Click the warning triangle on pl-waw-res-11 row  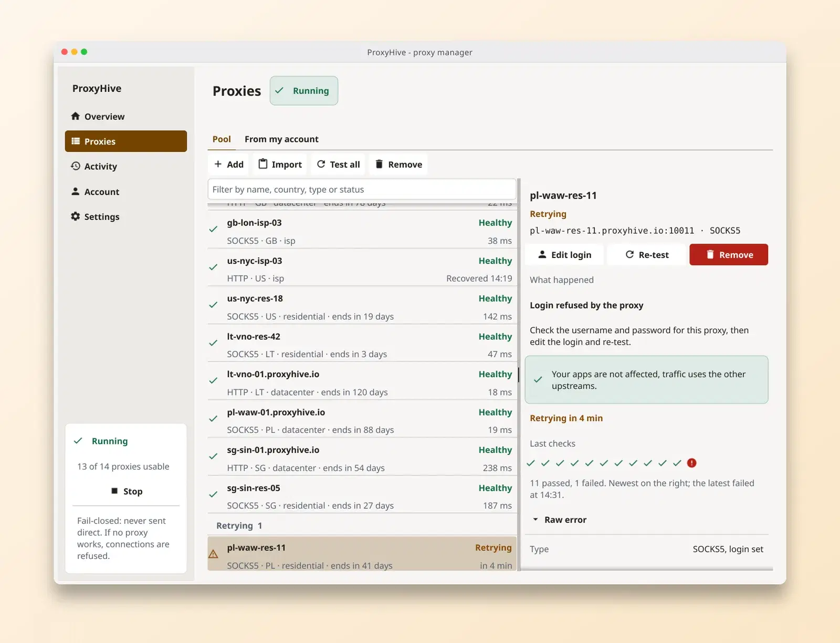(213, 554)
